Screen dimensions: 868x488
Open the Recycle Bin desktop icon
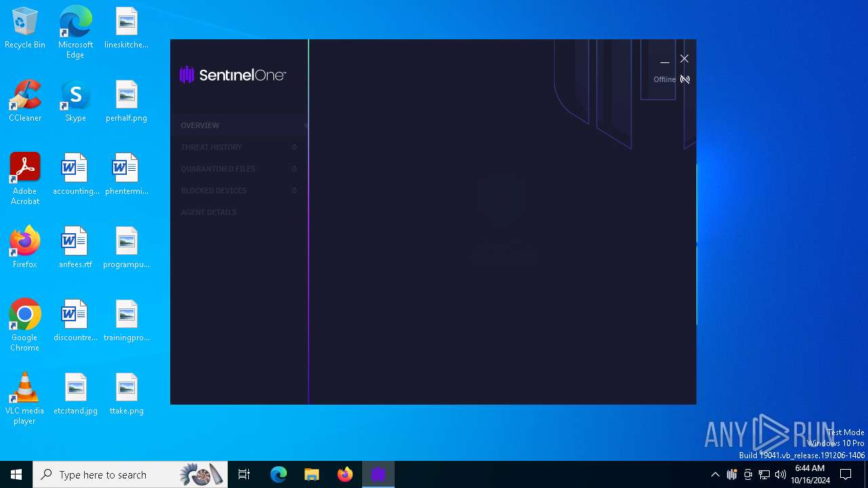coord(25,28)
